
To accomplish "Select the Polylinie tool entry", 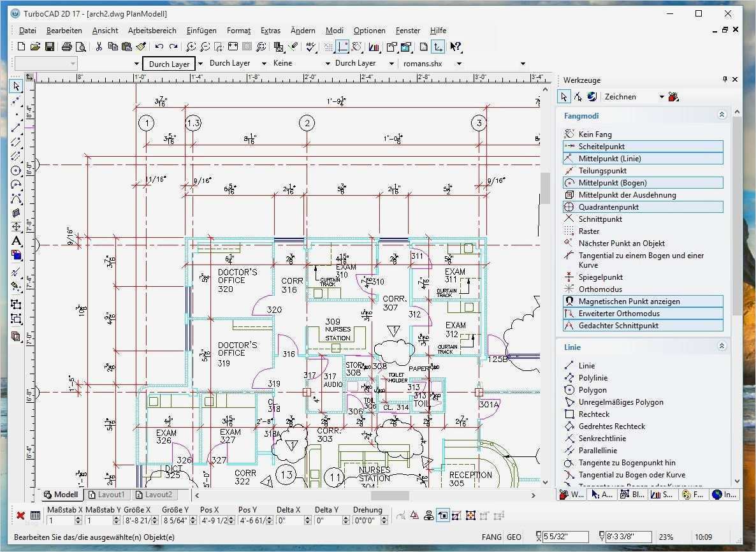I will coord(593,378).
